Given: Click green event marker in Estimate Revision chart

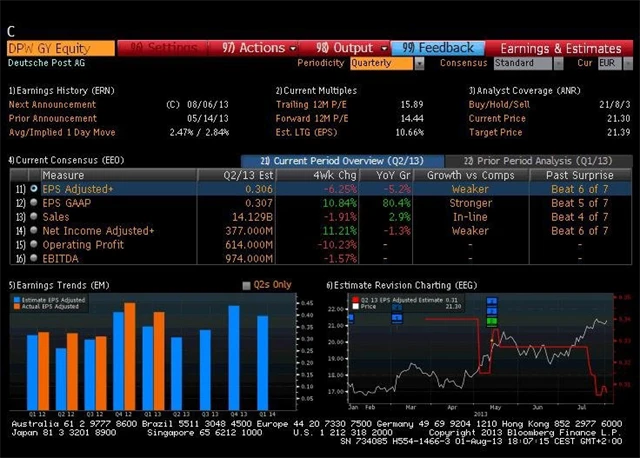Looking at the screenshot, I should pyautogui.click(x=492, y=322).
